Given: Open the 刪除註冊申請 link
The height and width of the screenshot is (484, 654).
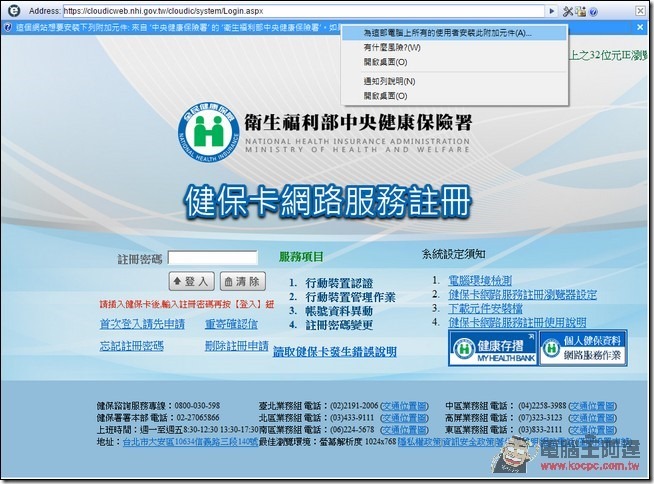Looking at the screenshot, I should coord(236,346).
